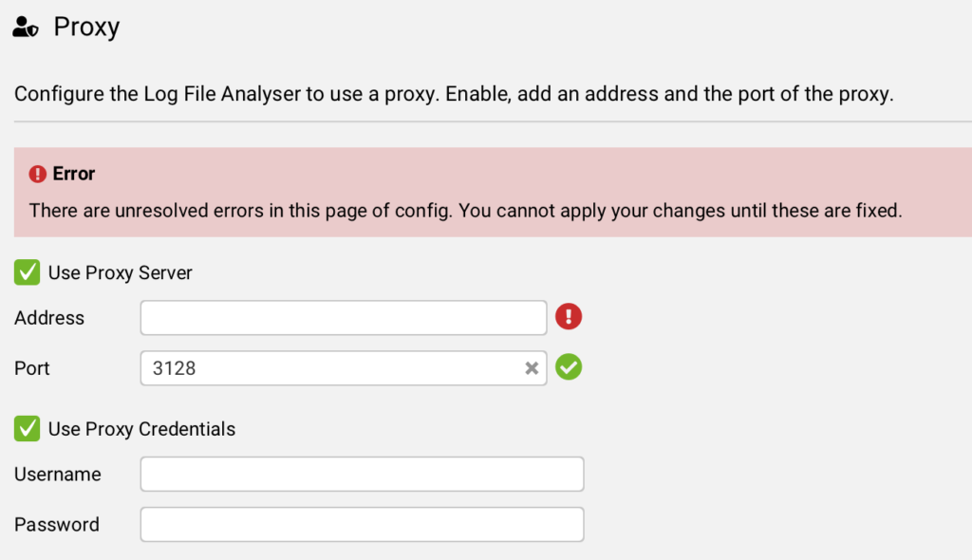Disable the Use Proxy Credentials checkbox
972x560 pixels.
point(28,428)
